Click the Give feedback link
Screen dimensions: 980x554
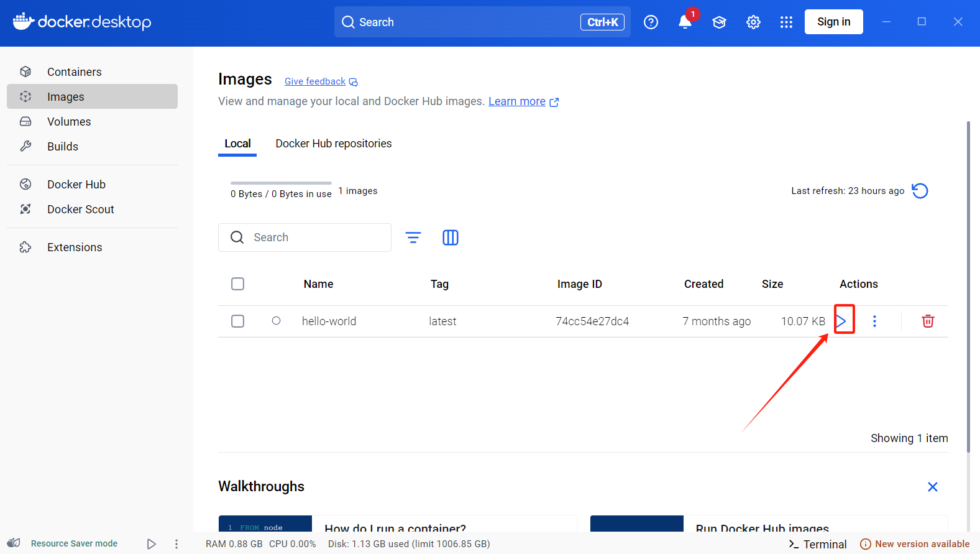tap(321, 81)
